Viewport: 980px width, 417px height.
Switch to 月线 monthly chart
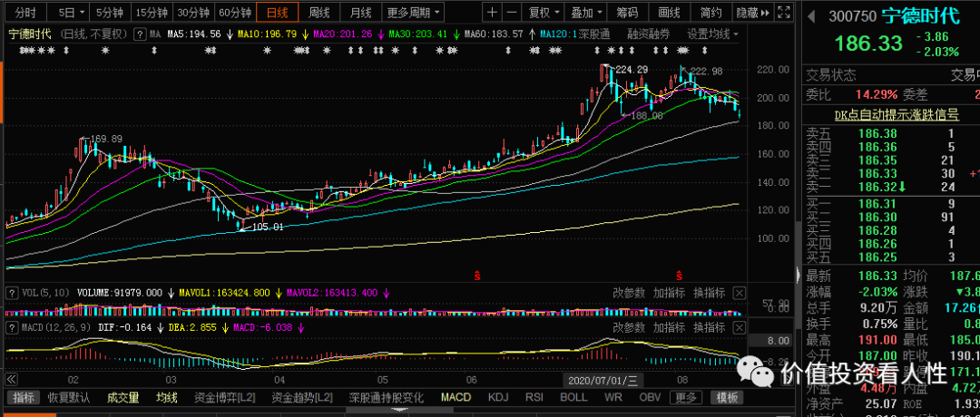[x=360, y=12]
